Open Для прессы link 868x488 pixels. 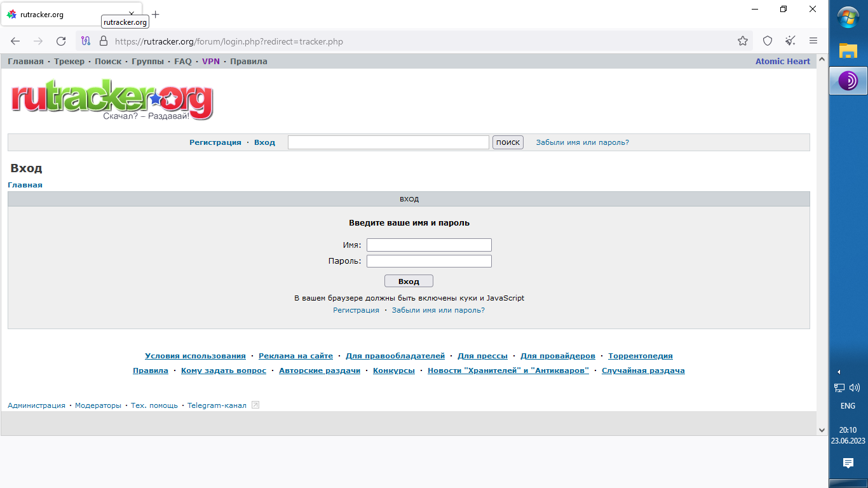coord(482,356)
